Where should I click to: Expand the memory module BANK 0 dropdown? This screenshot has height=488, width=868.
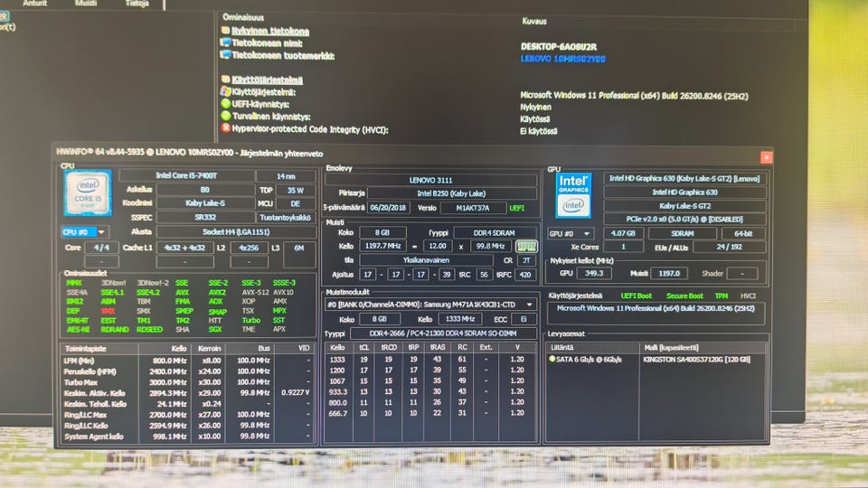pos(530,305)
